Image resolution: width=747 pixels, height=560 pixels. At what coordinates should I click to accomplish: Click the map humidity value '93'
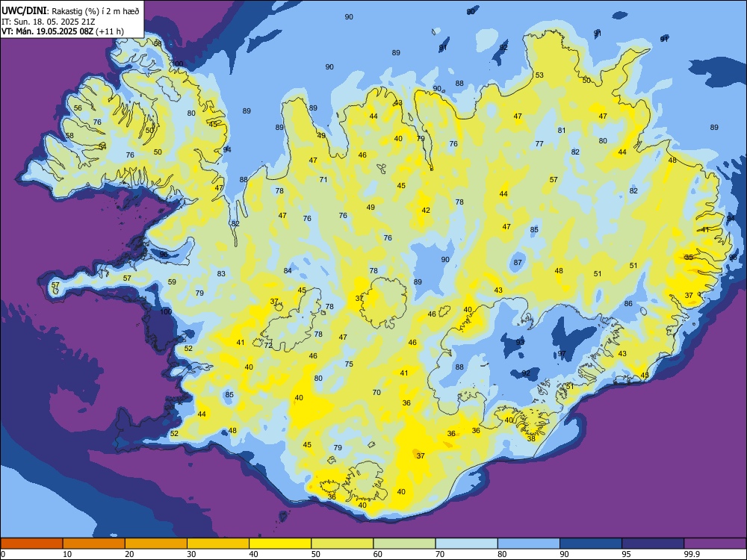pyautogui.click(x=520, y=342)
